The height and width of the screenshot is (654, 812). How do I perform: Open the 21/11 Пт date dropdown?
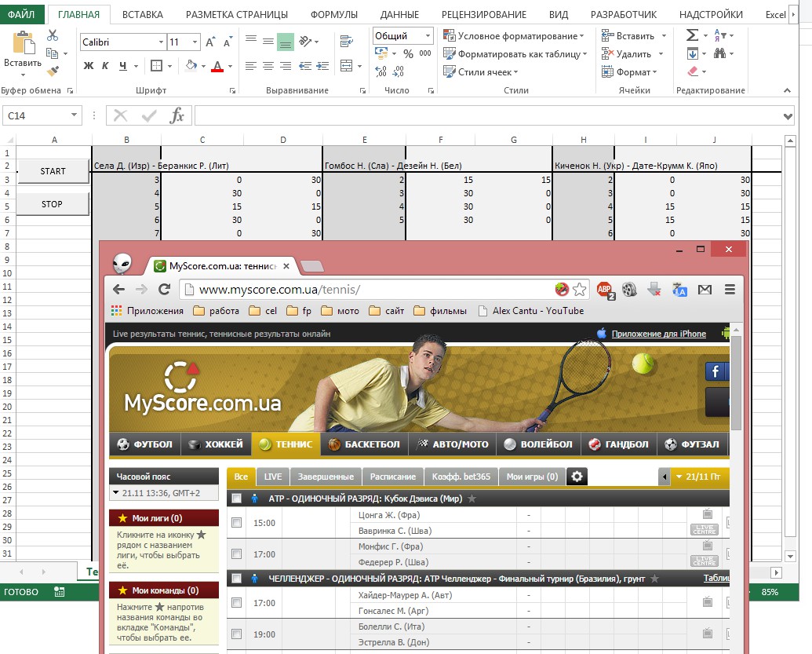point(700,477)
